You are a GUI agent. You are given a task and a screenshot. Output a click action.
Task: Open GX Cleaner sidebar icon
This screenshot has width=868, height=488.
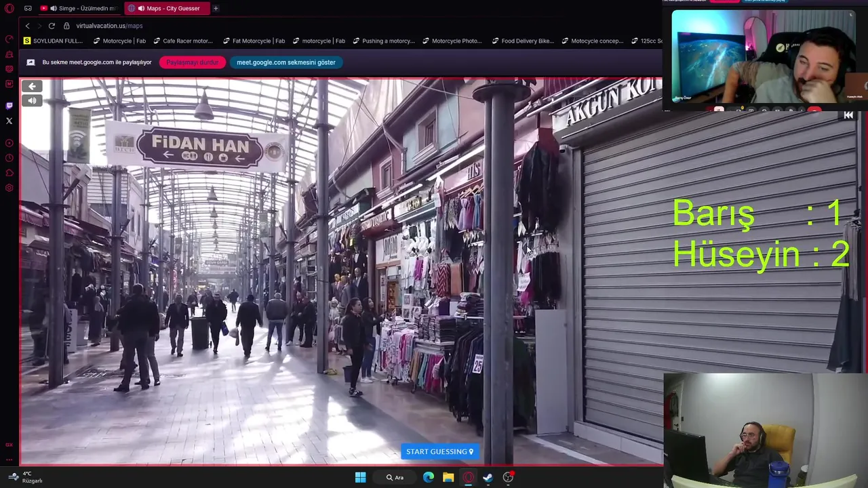coord(9,54)
